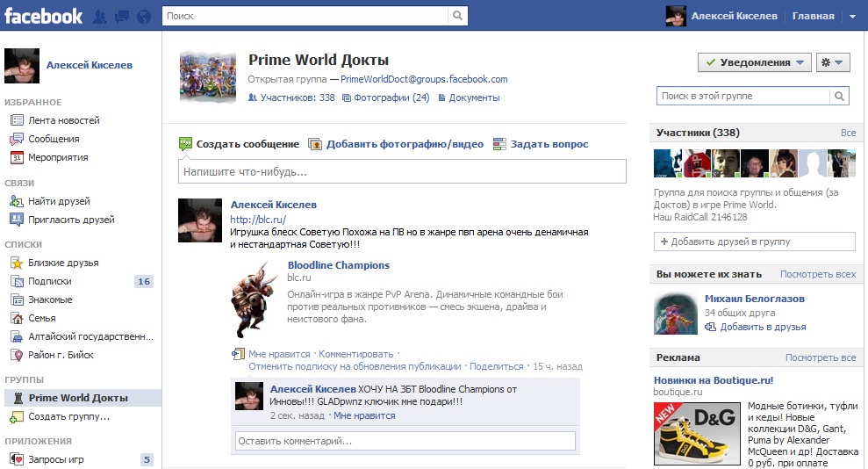Open notifications globe icon in top bar
Screen dimensions: 868x469
tap(144, 16)
